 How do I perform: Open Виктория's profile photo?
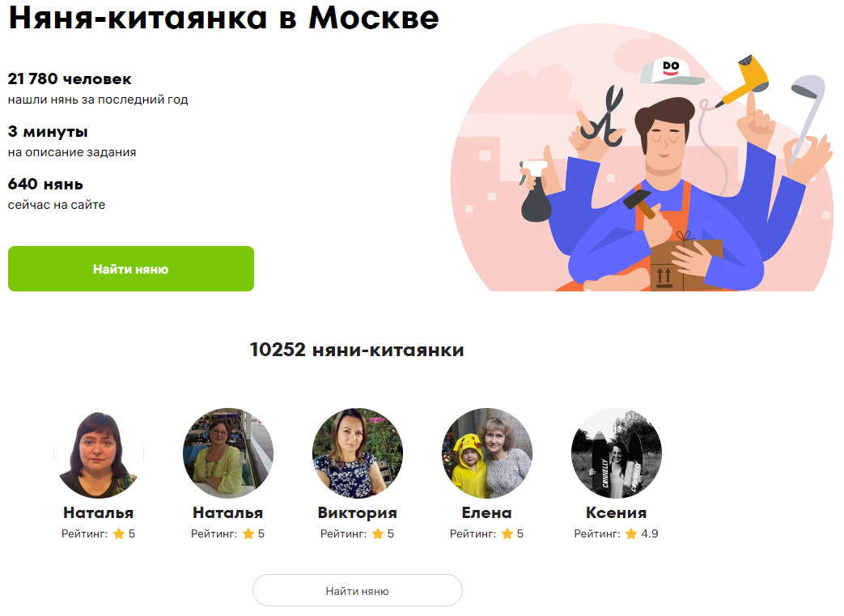(x=358, y=452)
